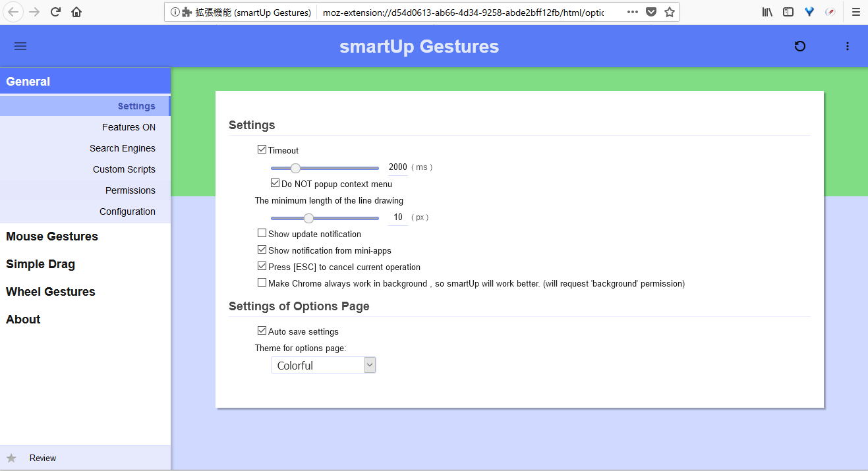Image resolution: width=868 pixels, height=471 pixels.
Task: Click the site info icon in address bar
Action: point(175,12)
